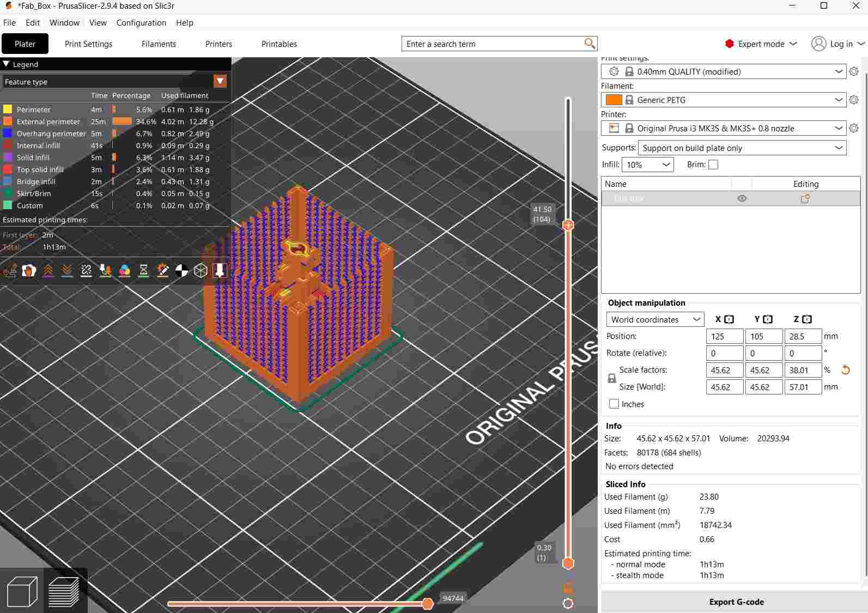Open the Configuration menu
This screenshot has height=613, width=868.
click(x=141, y=22)
